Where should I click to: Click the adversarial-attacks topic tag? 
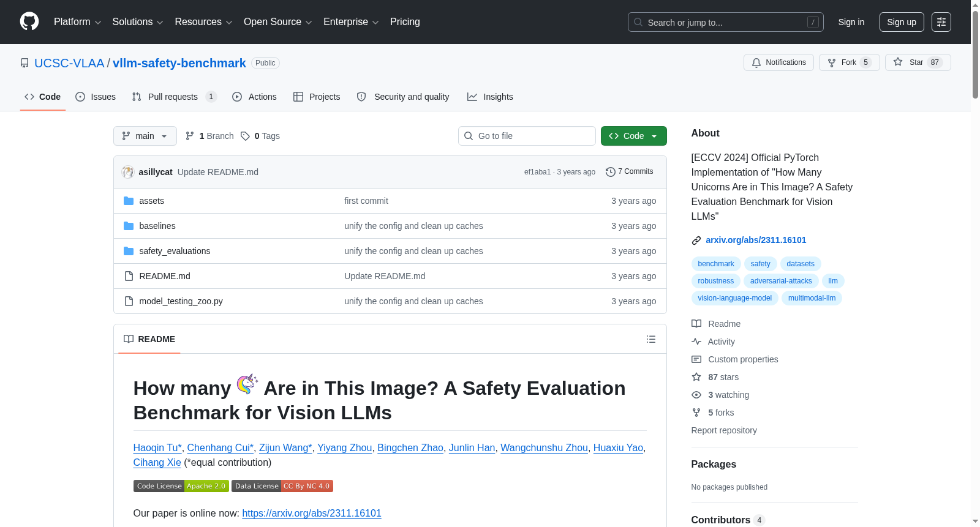point(781,281)
